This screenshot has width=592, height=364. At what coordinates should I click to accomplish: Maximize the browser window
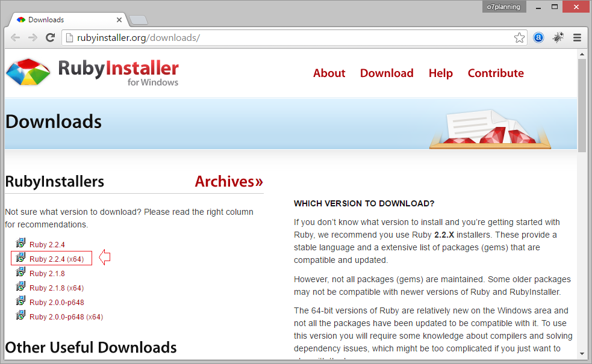pyautogui.click(x=554, y=7)
